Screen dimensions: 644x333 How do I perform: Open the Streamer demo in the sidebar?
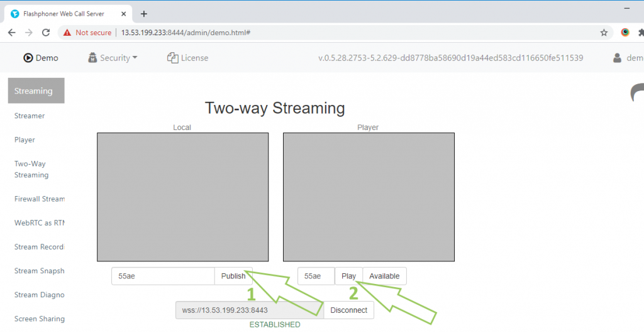point(30,116)
